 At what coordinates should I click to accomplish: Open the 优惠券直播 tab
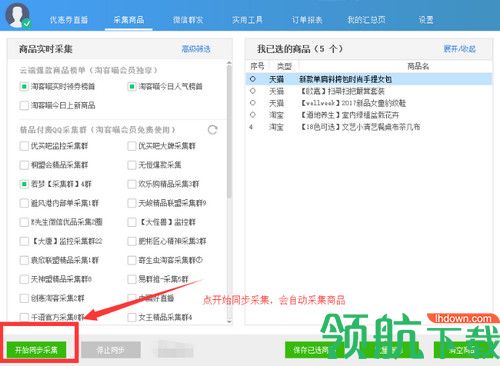tap(69, 20)
